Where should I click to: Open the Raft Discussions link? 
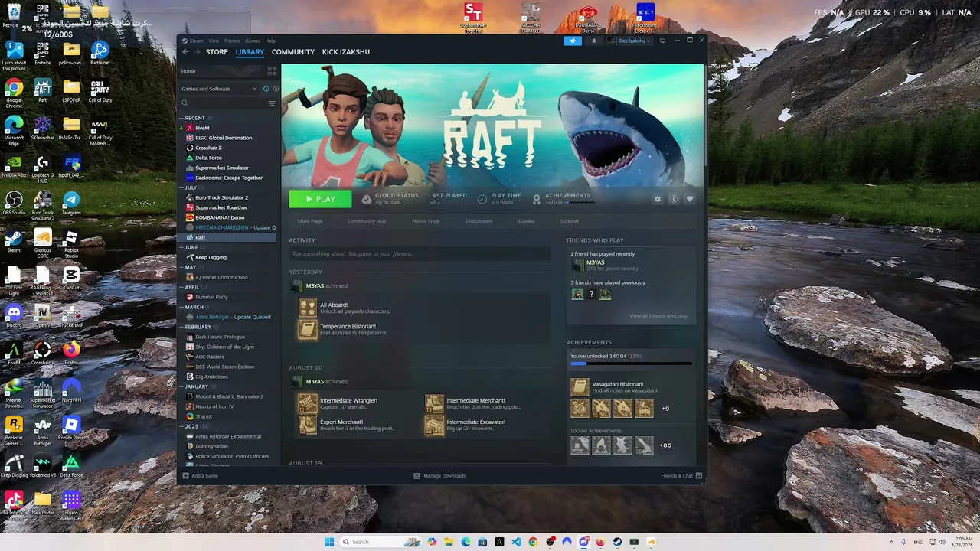point(479,221)
